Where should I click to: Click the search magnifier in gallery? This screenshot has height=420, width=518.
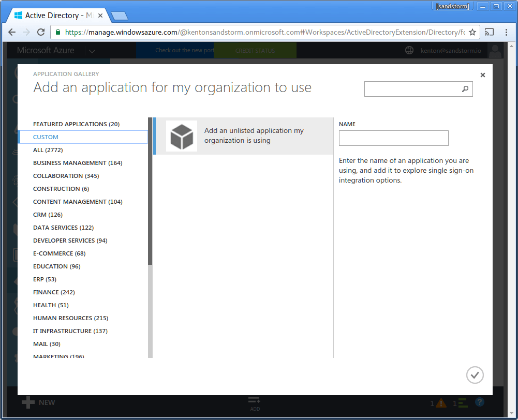465,89
